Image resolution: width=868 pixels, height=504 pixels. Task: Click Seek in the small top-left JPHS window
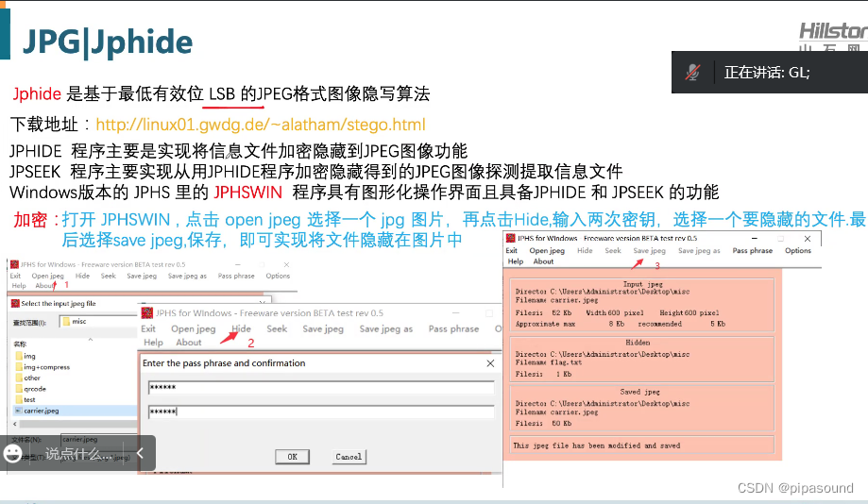pyautogui.click(x=109, y=276)
